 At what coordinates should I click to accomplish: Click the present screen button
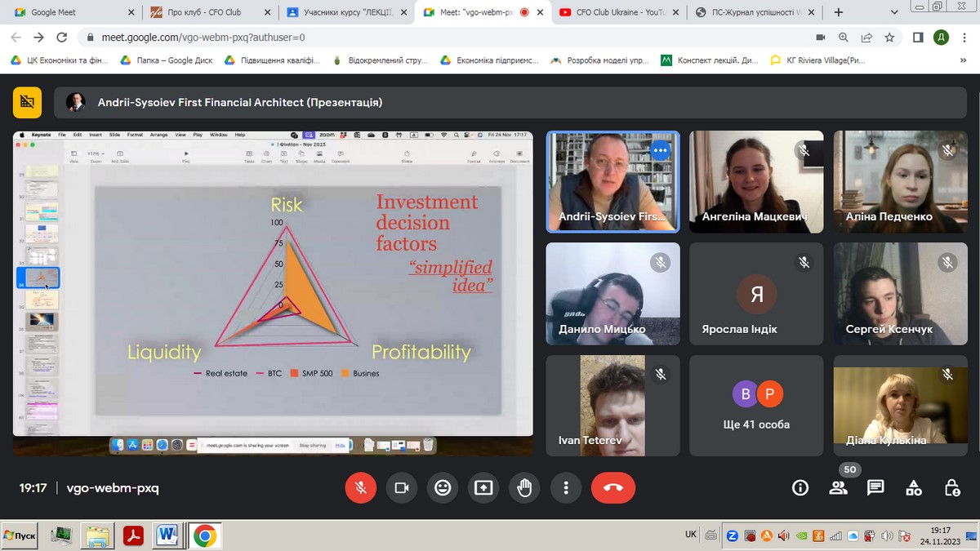tap(483, 487)
